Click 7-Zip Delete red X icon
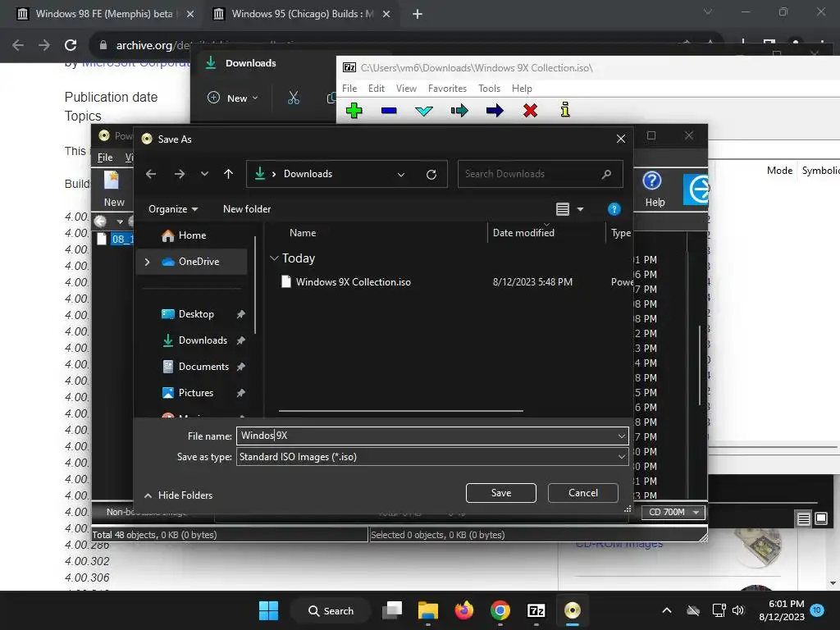The height and width of the screenshot is (630, 840). point(531,111)
